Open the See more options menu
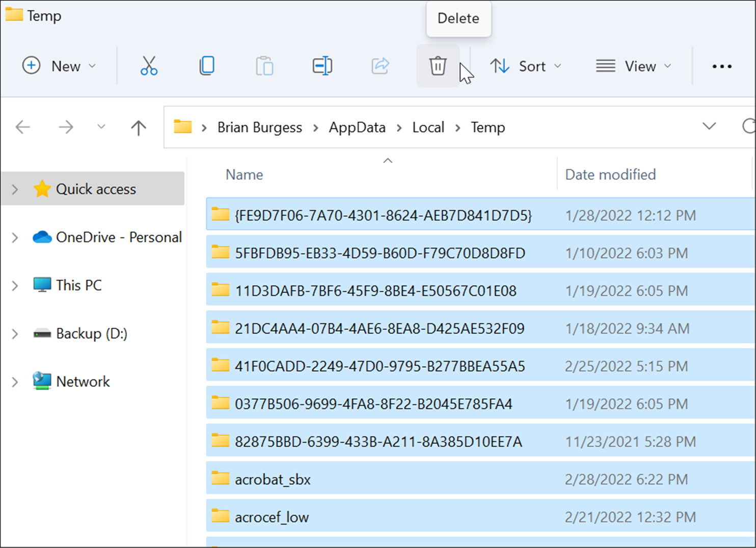The height and width of the screenshot is (548, 756). pos(722,66)
